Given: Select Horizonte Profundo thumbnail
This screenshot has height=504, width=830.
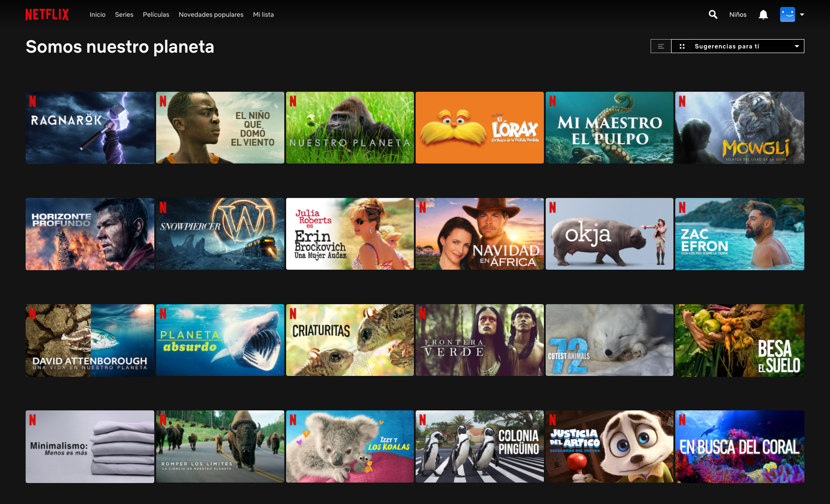Looking at the screenshot, I should click(90, 234).
